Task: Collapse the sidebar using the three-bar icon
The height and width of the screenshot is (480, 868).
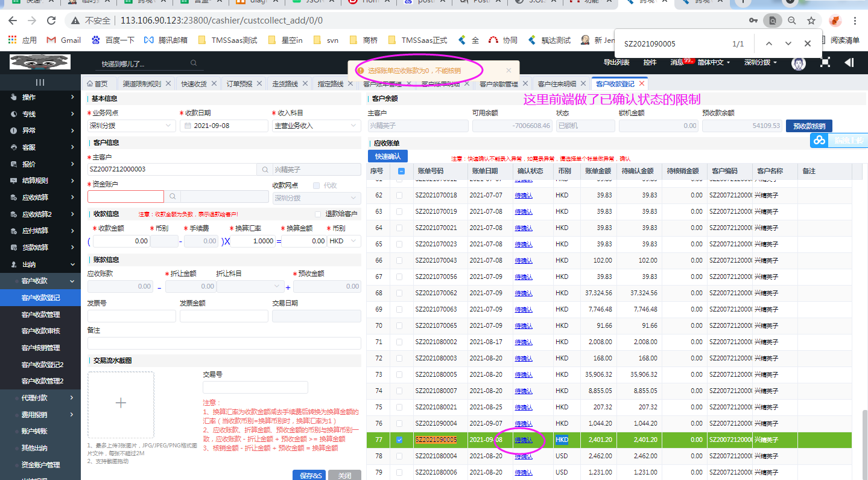Action: coord(40,82)
